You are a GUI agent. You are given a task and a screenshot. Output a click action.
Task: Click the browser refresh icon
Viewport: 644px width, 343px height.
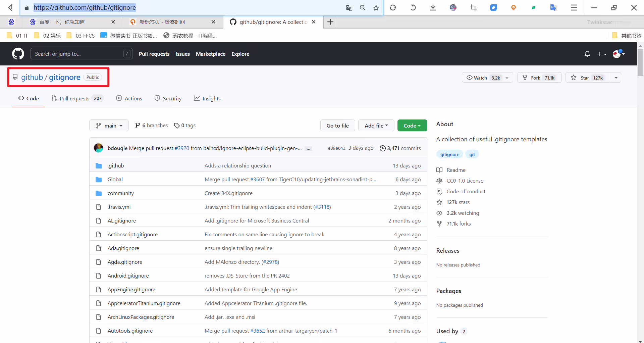coord(393,7)
